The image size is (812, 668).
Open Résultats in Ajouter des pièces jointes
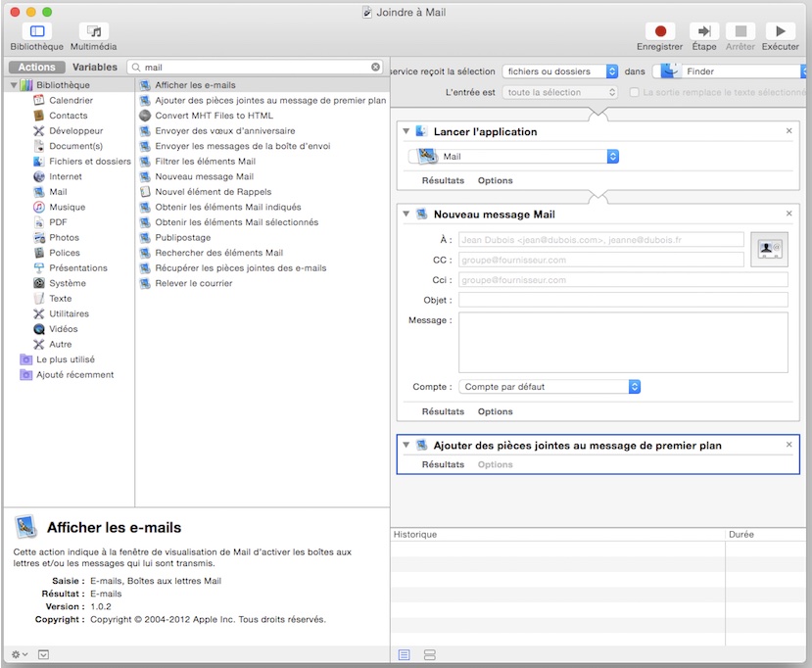click(x=443, y=464)
